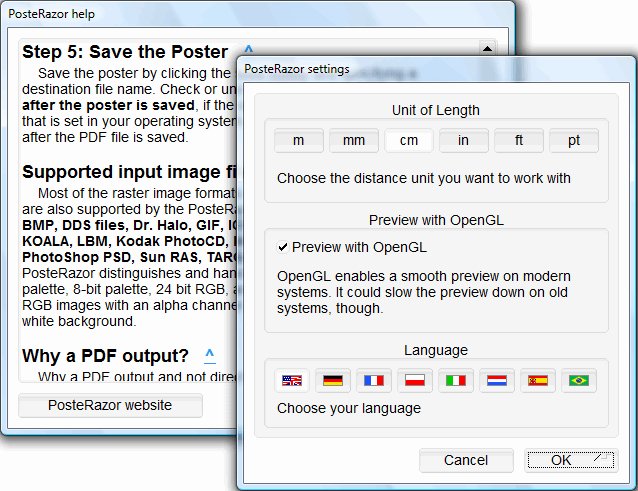
Task: Set unit of length to m
Action: pos(299,140)
